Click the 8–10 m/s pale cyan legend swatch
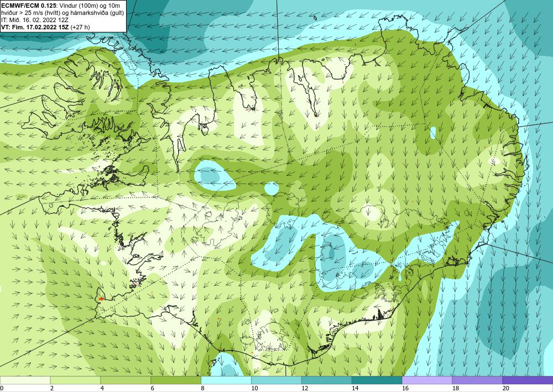The height and width of the screenshot is (392, 553). point(226,380)
